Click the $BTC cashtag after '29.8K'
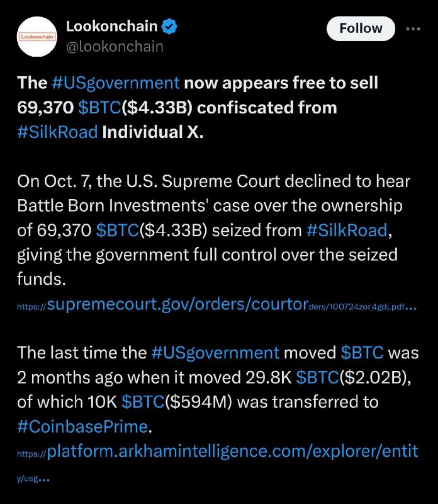The image size is (438, 504). 317,377
